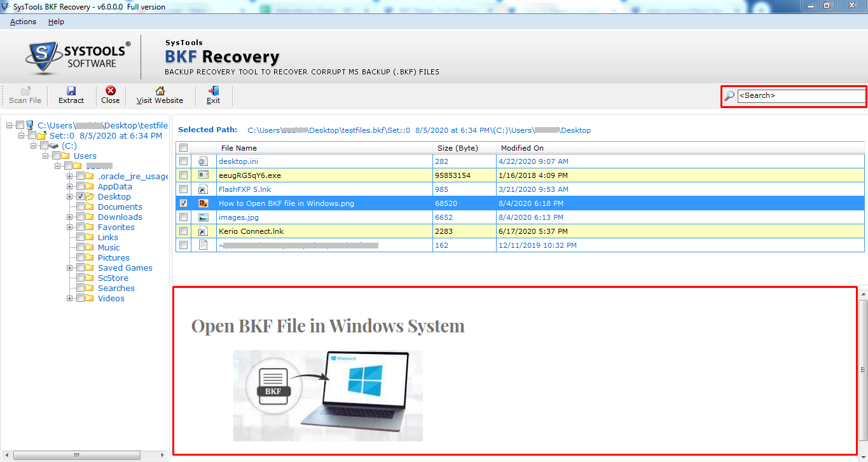Screen dimensions: 868x462
Task: Collapse the Users folder node
Action: (46, 156)
